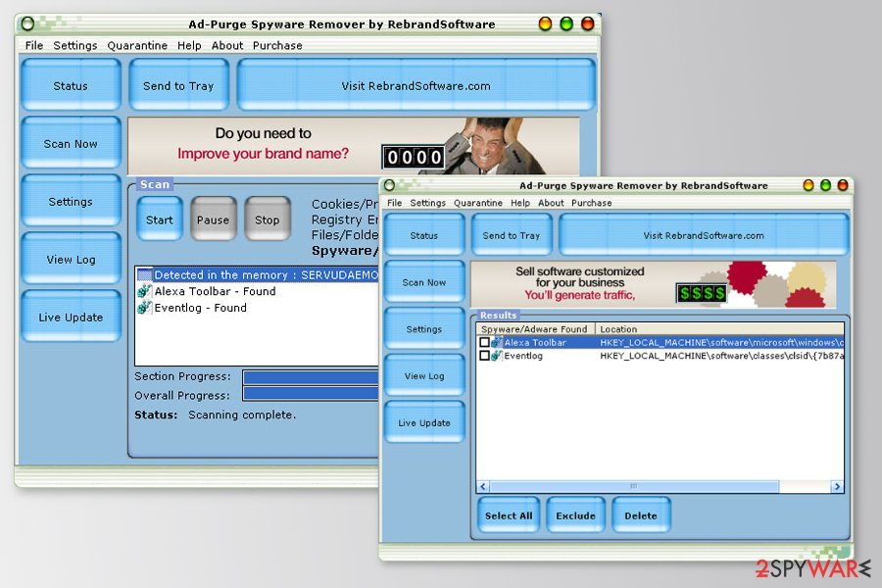Click Pause scan button in back window
The width and height of the screenshot is (882, 588).
coord(214,220)
